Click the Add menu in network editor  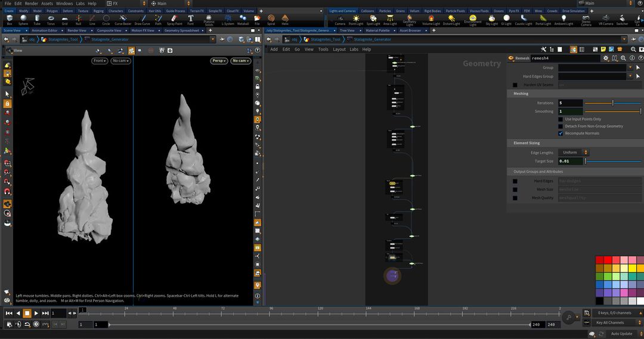tap(274, 49)
